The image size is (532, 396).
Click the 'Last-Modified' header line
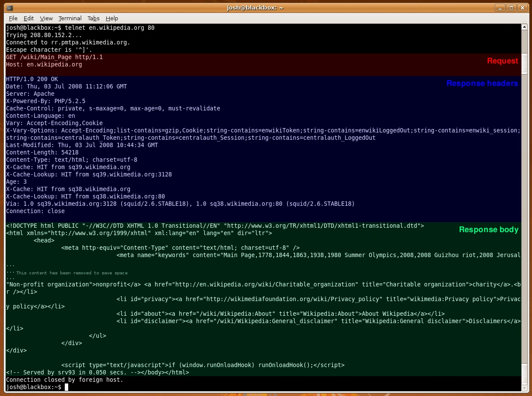[82, 145]
